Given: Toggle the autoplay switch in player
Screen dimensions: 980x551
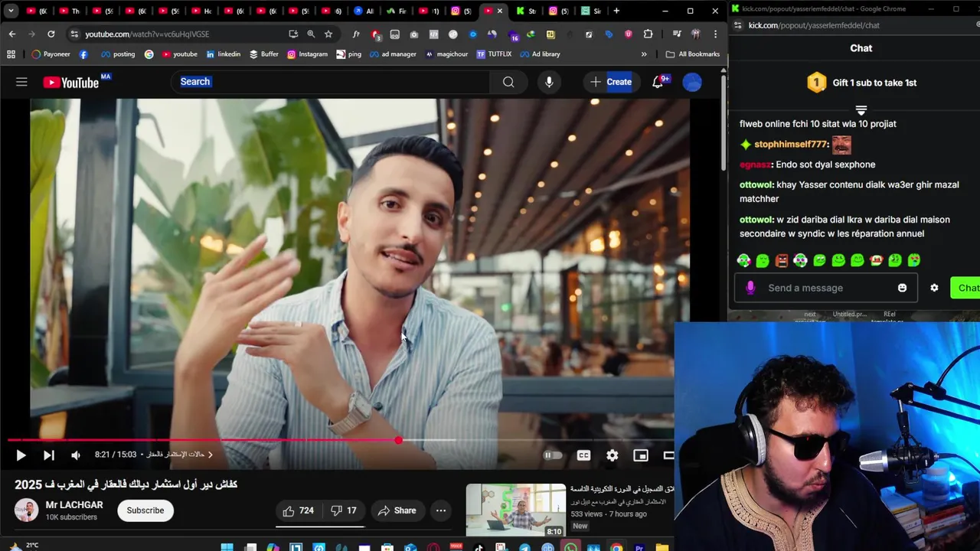Looking at the screenshot, I should tap(553, 455).
